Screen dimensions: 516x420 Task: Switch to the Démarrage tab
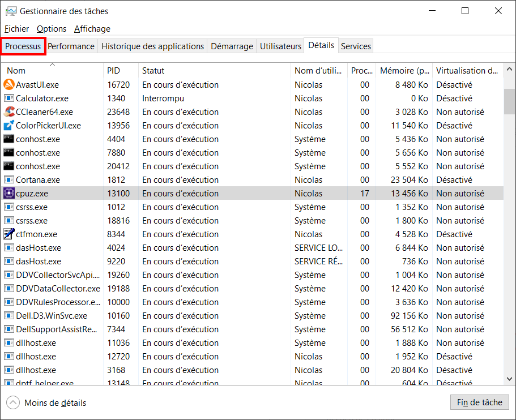(x=232, y=46)
